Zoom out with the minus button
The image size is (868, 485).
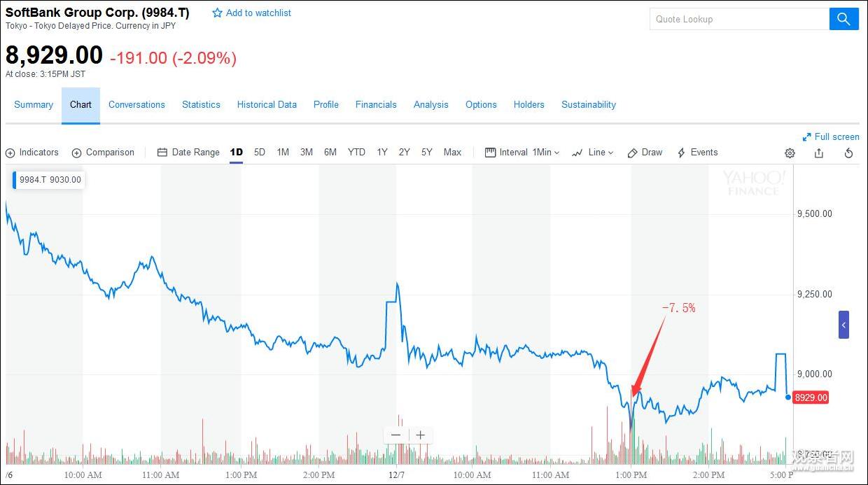[x=395, y=435]
